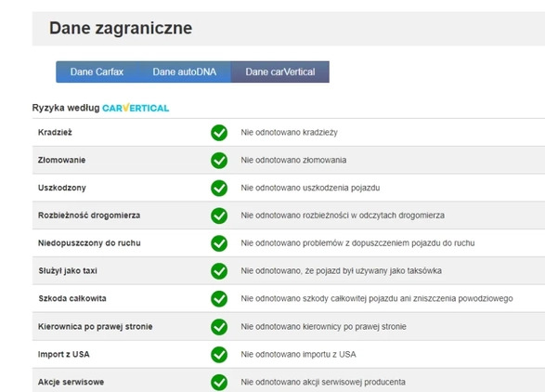Click green checkmark in Uszkodzony row
Viewport: 545px width, 392px height.
tap(219, 188)
